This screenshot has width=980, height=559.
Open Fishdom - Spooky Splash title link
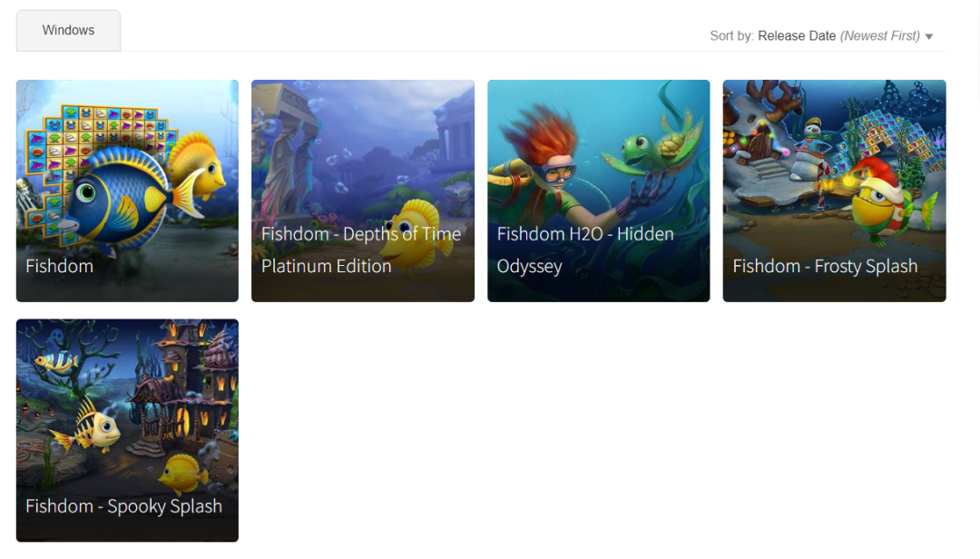(123, 505)
